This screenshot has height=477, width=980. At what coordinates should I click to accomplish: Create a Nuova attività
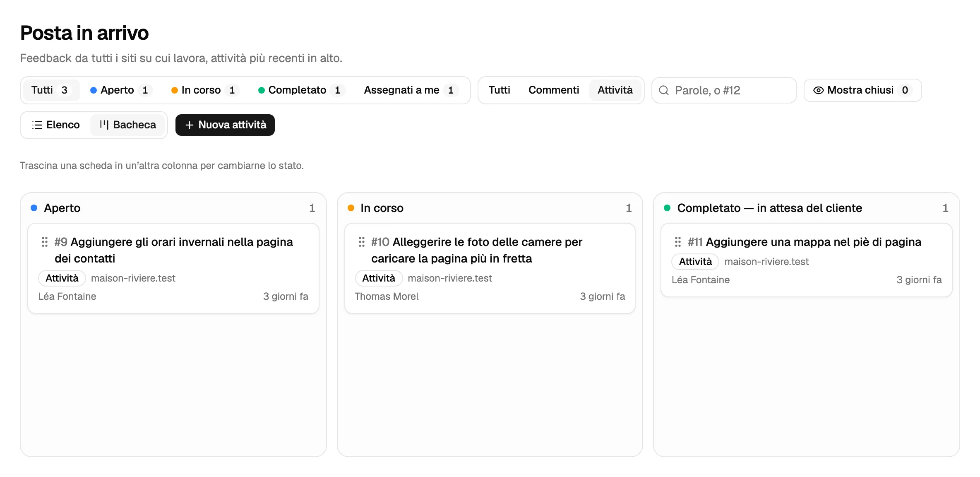[x=225, y=125]
